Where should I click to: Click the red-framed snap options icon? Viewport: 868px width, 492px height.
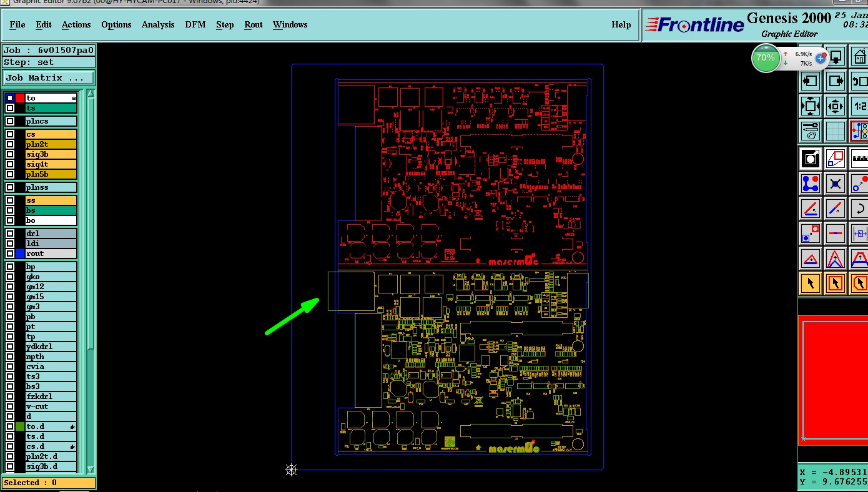pyautogui.click(x=860, y=131)
